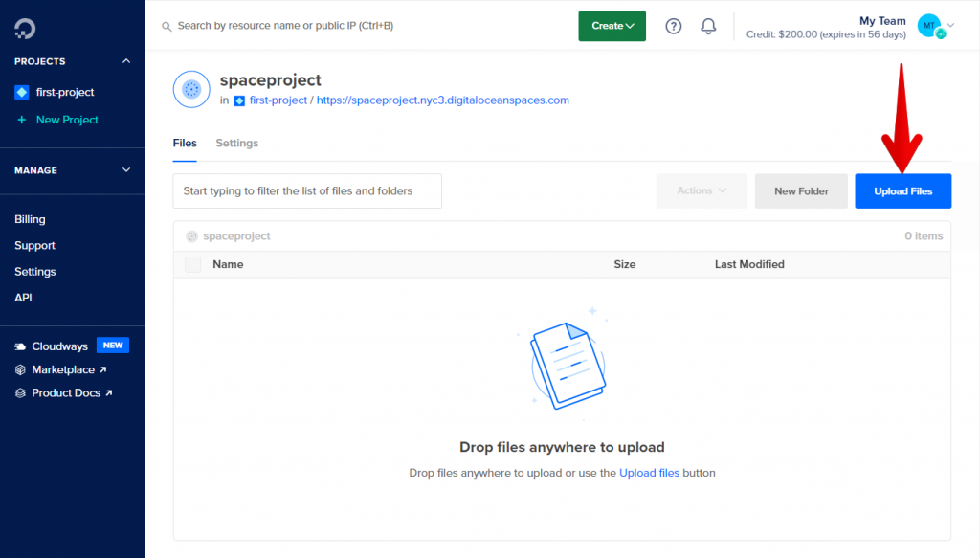Click the New Project plus icon
The image size is (980, 558).
[20, 120]
